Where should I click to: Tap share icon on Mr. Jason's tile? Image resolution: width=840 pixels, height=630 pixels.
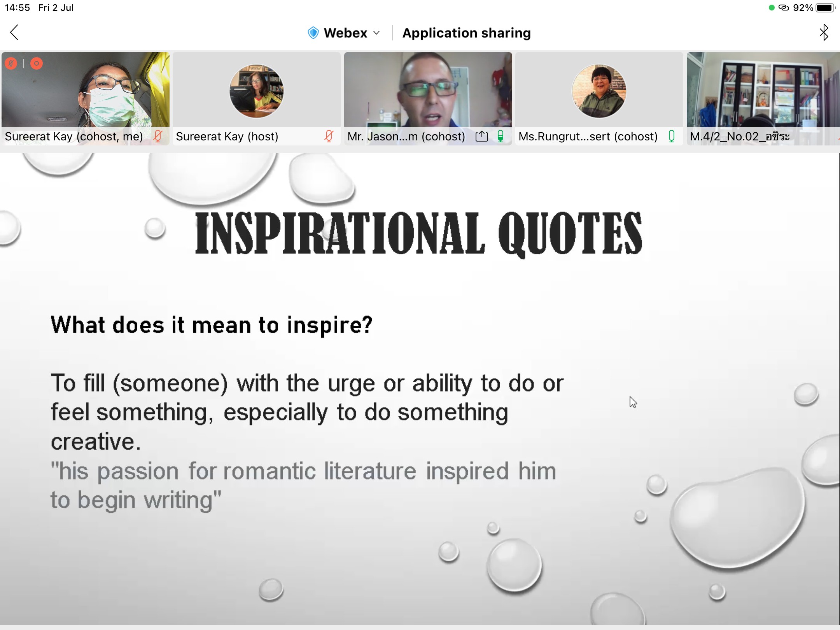click(x=482, y=136)
